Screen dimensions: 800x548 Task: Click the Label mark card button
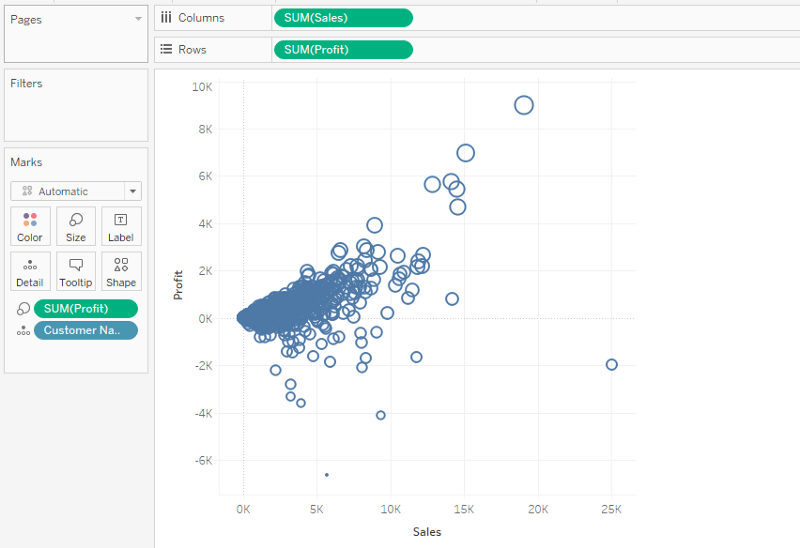click(121, 226)
